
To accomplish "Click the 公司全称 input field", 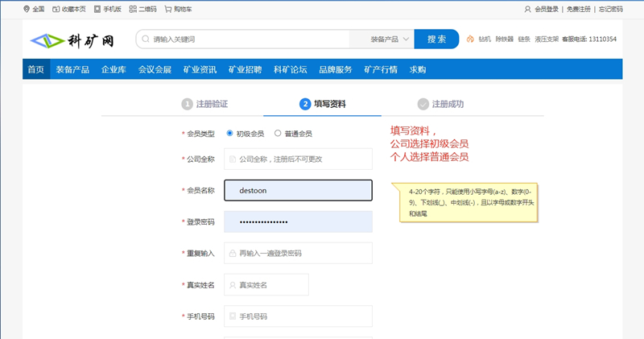I will [x=299, y=159].
